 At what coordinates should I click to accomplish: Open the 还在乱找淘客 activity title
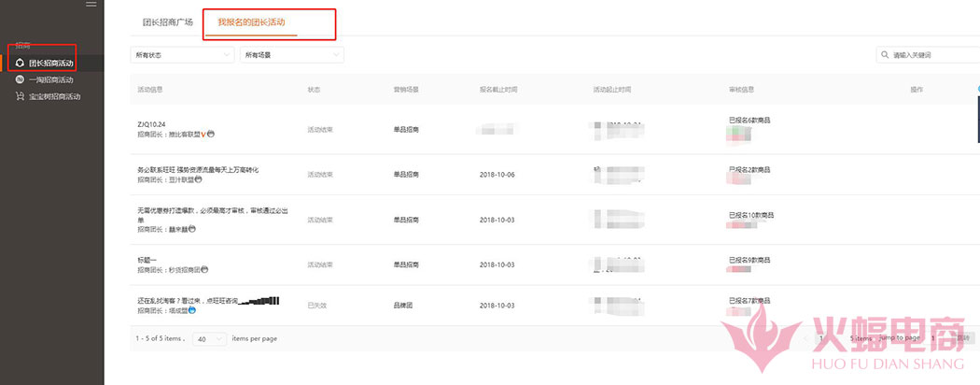pyautogui.click(x=188, y=301)
